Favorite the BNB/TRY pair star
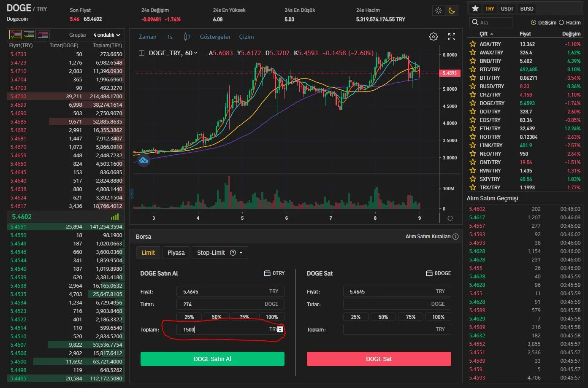The image size is (588, 388). click(x=473, y=61)
